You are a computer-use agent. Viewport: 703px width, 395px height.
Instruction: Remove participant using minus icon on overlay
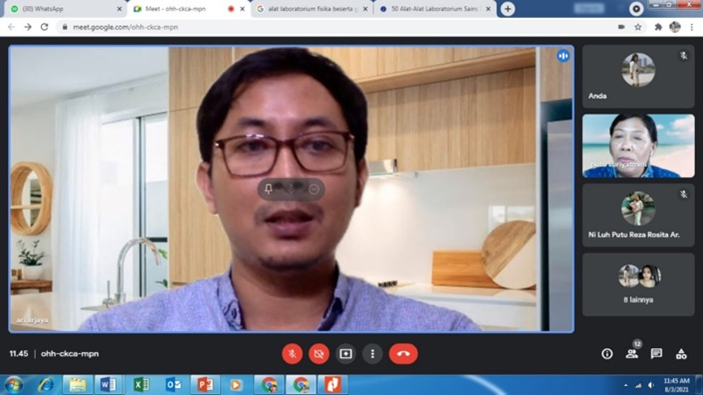pos(314,189)
